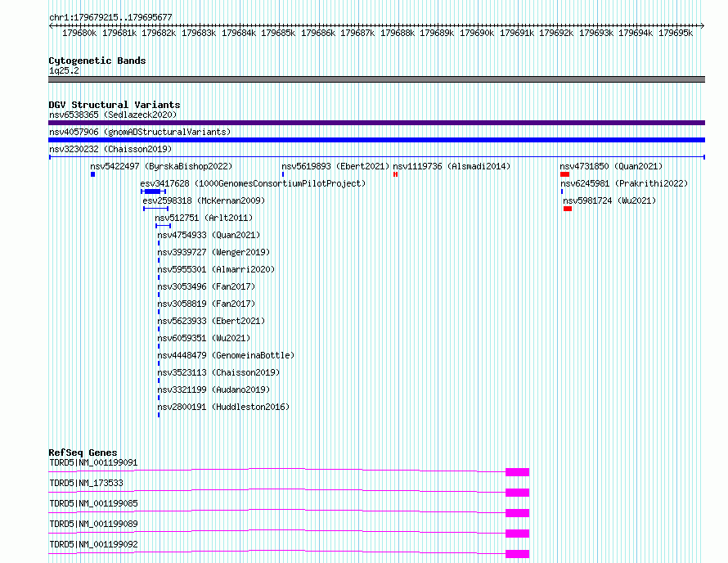Open TDRD5|NM_001199091 transcript label
728x563 pixels.
point(93,462)
